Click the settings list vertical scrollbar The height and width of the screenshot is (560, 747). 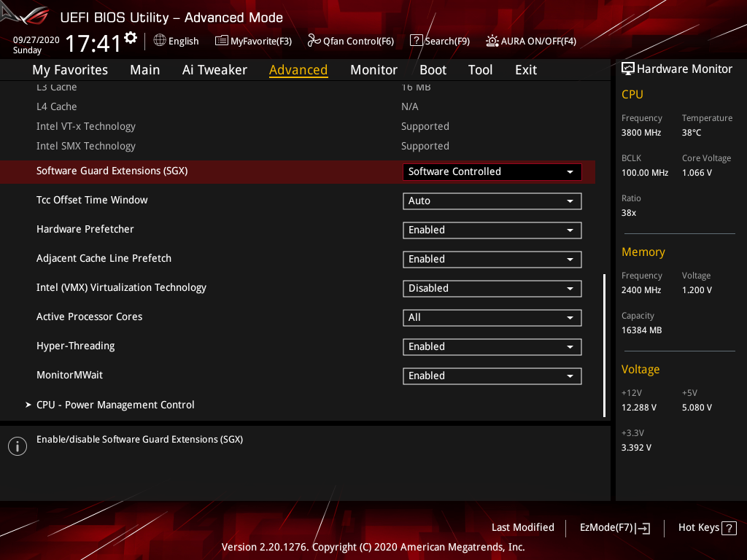pos(604,345)
